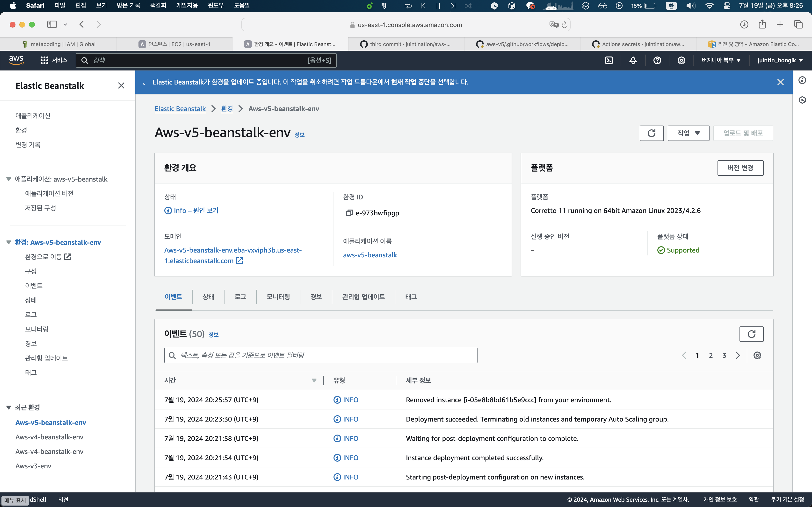The width and height of the screenshot is (812, 507).
Task: Open the AWS support help icon
Action: 657,60
